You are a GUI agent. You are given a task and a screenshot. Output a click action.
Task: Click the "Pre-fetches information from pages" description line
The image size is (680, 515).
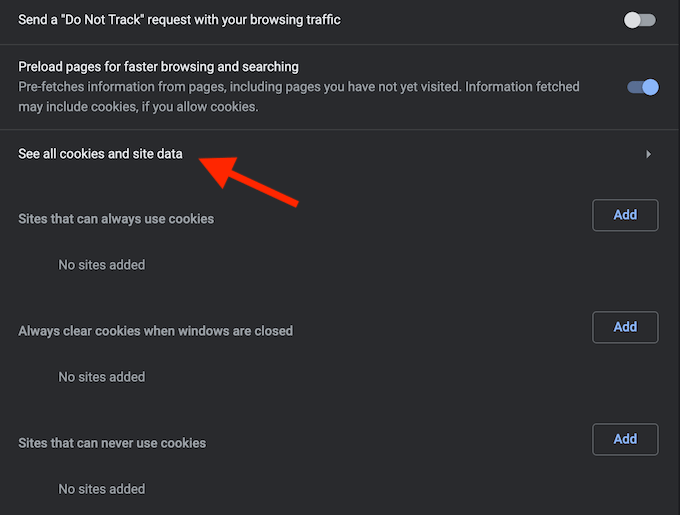[298, 87]
